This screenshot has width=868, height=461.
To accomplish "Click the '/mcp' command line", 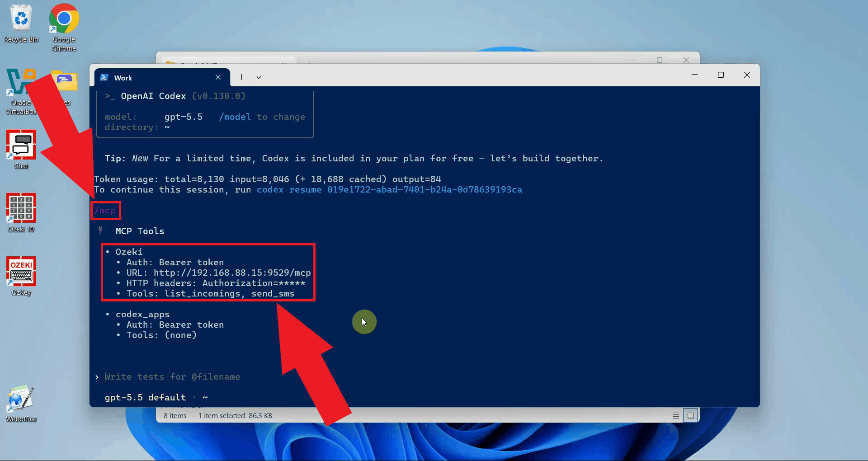I will click(105, 211).
